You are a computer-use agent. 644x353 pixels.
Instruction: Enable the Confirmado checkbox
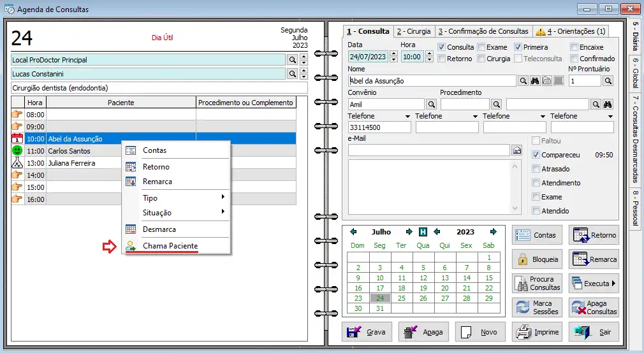click(574, 59)
